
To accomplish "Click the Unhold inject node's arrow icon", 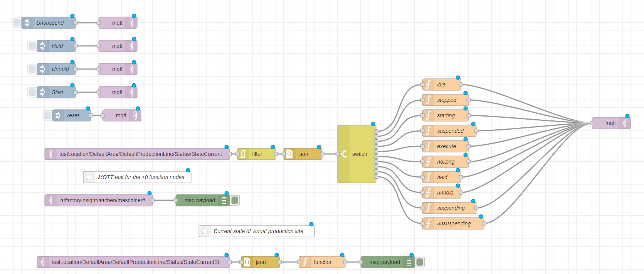I will coord(43,69).
